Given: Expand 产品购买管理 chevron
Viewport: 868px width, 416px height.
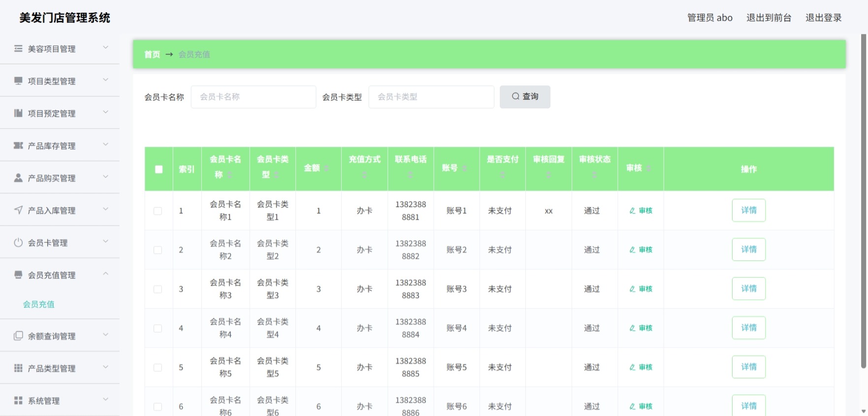Looking at the screenshot, I should [105, 176].
